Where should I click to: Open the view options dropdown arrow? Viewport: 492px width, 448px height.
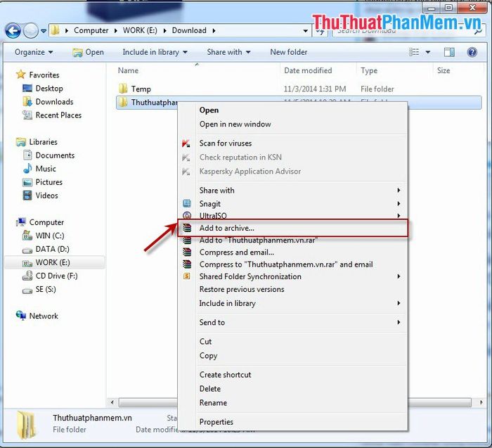427,52
